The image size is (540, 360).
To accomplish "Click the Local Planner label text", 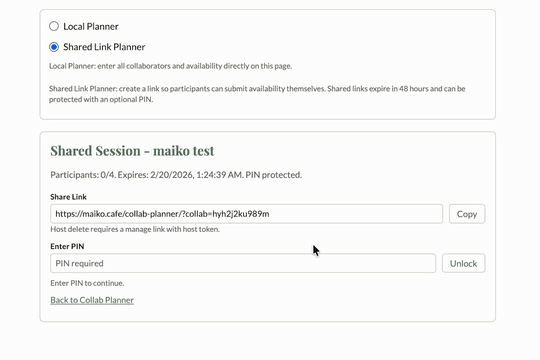I will click(91, 27).
